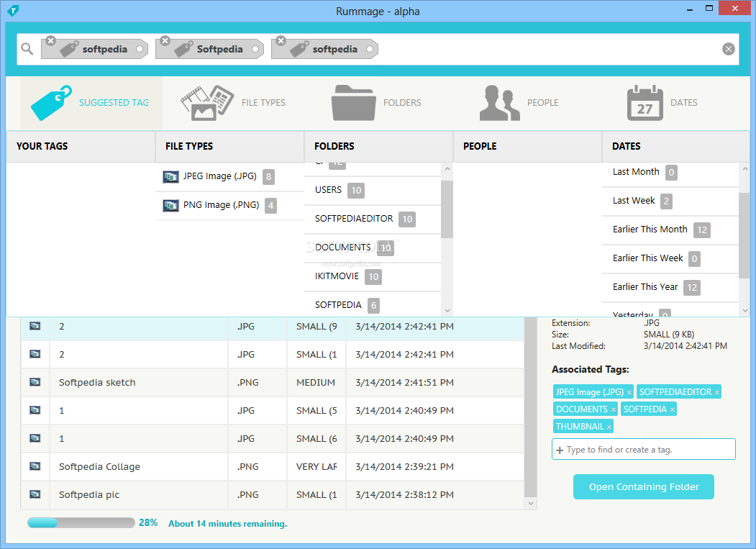The height and width of the screenshot is (549, 756).
Task: Select the file 1 sized SMALL (6
Action: click(273, 438)
